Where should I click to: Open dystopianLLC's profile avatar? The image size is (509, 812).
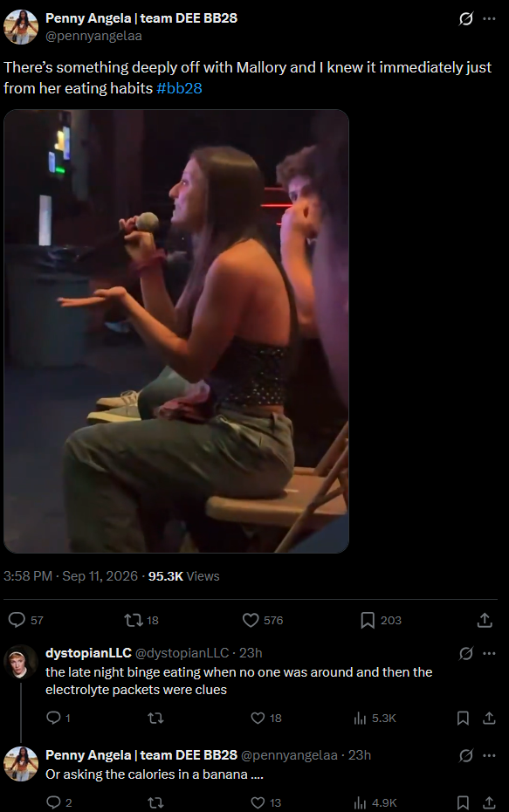[21, 662]
